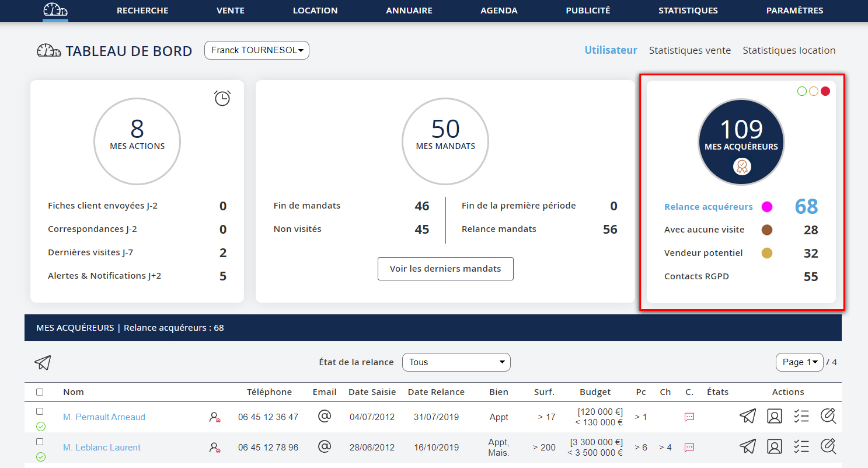The width and height of the screenshot is (868, 468).
Task: Click checklist icon in M. Leblanc Laurent row
Action: [x=801, y=447]
